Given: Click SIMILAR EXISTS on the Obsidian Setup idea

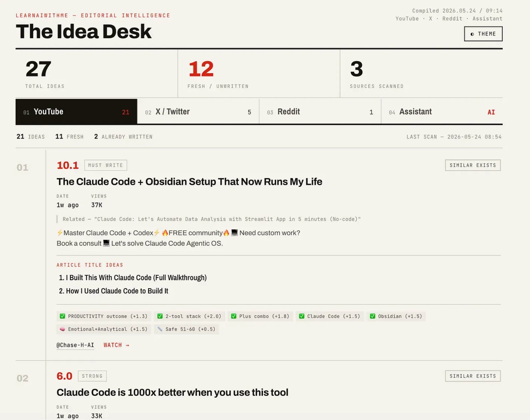Looking at the screenshot, I should [x=473, y=165].
